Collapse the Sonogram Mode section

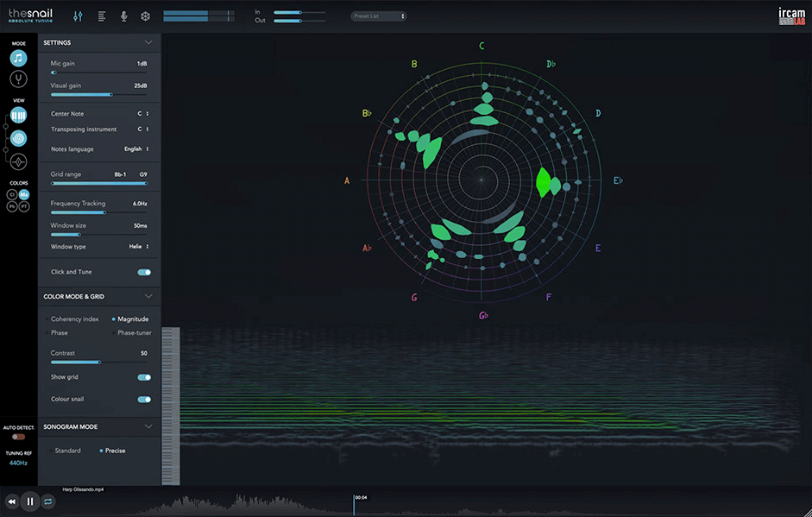point(148,426)
